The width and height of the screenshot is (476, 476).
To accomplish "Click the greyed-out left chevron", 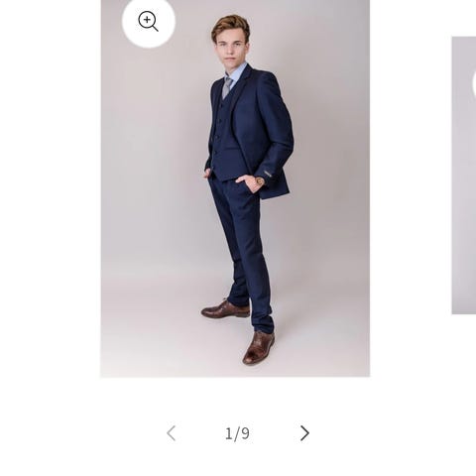I will (171, 433).
